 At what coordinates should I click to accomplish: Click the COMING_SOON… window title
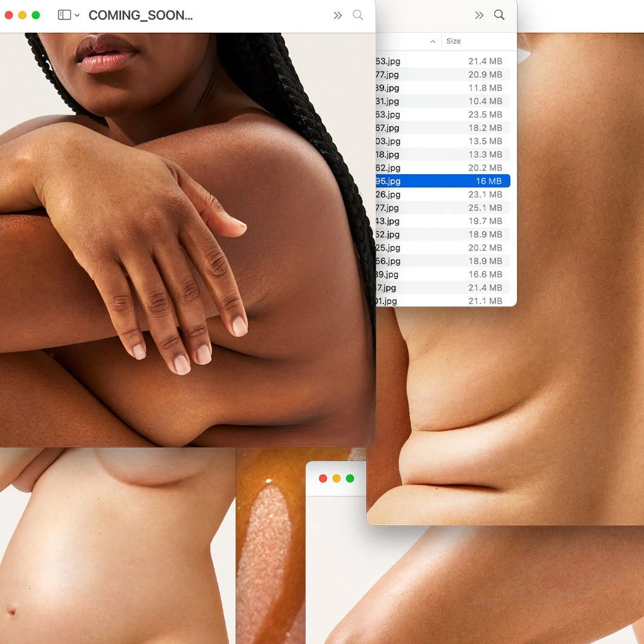click(141, 16)
